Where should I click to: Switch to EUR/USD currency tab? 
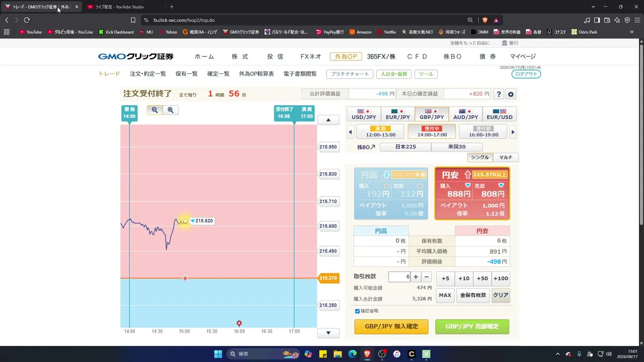pyautogui.click(x=499, y=114)
